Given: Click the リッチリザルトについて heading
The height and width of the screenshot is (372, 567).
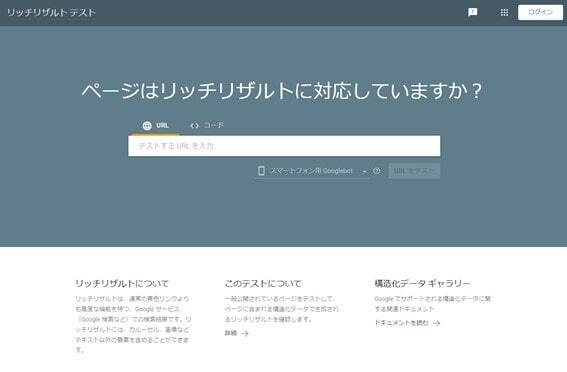Looking at the screenshot, I should 122,283.
